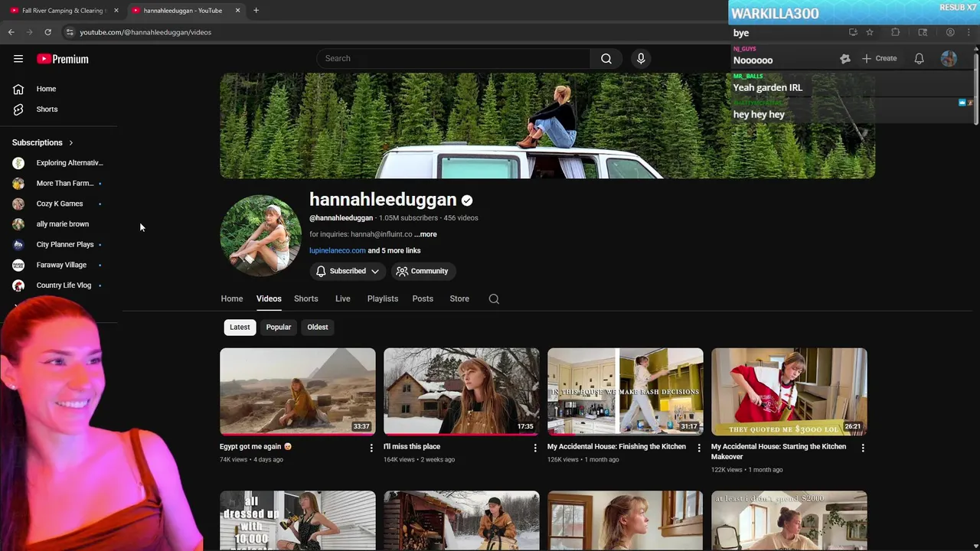Viewport: 980px width, 551px height.
Task: Click the search magnifier button
Action: coord(606,58)
